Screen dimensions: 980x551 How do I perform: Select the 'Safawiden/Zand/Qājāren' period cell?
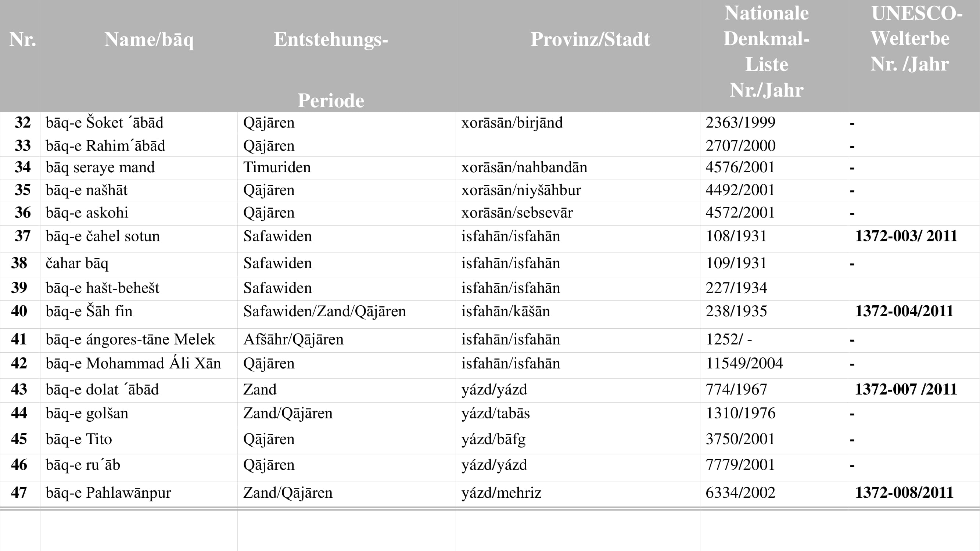point(324,311)
